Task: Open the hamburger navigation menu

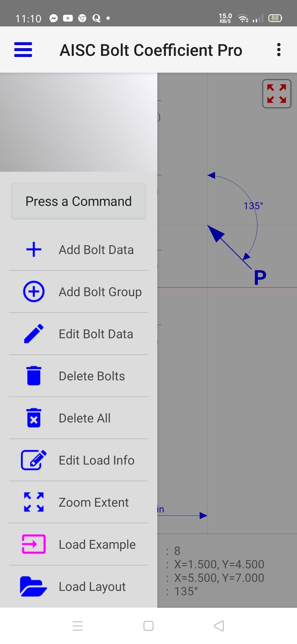Action: pyautogui.click(x=23, y=50)
